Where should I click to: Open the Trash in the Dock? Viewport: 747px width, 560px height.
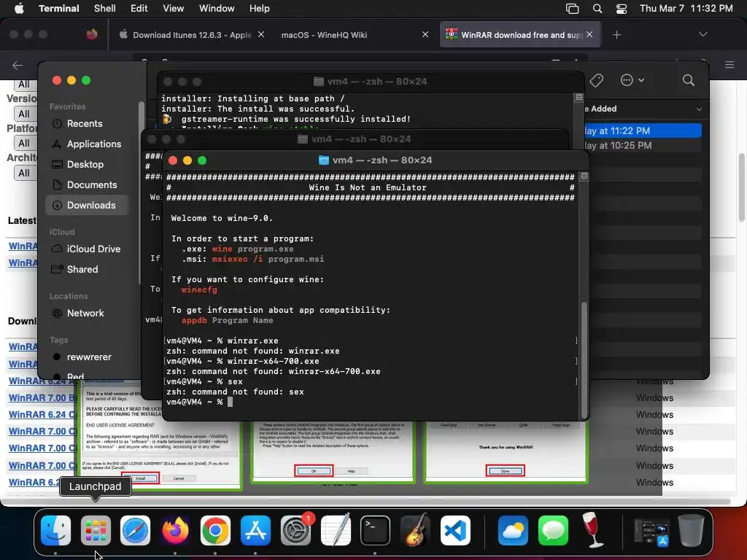coord(691,530)
